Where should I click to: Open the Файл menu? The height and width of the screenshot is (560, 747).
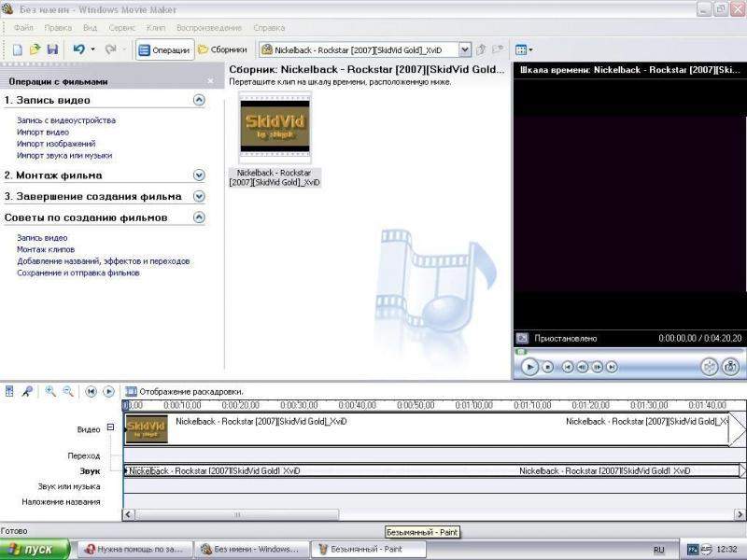pyautogui.click(x=23, y=28)
